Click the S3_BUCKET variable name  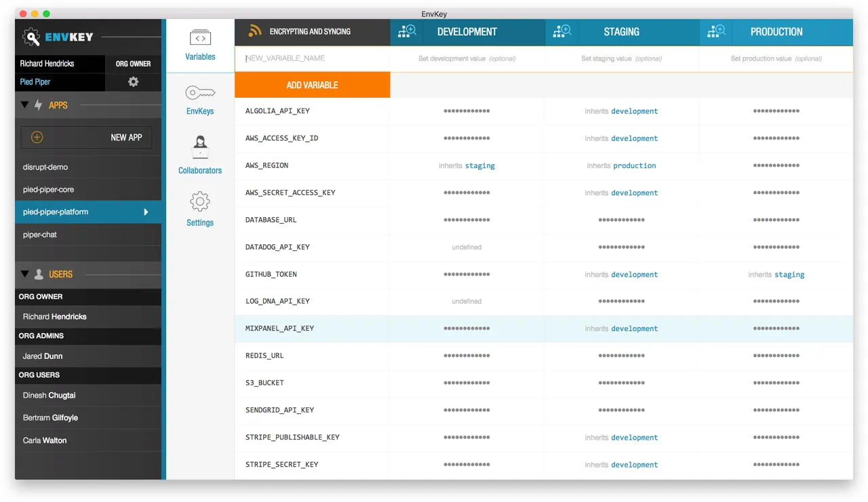click(x=264, y=383)
